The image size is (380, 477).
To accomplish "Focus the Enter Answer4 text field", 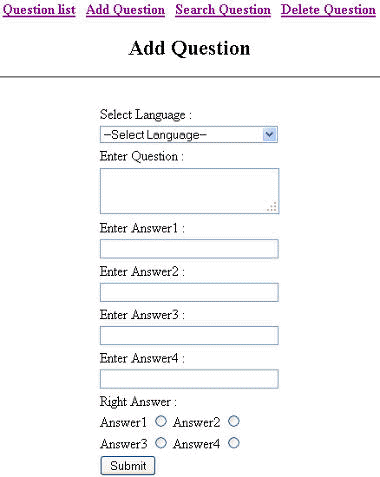I will tap(189, 379).
